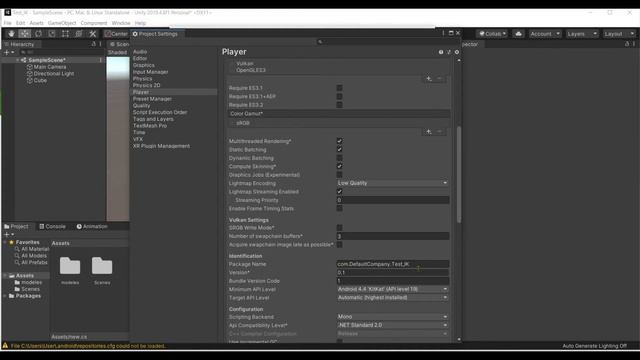Screen dimensions: 640x360
Task: Collapse SampleScene in Hierarchy
Action: [18, 60]
